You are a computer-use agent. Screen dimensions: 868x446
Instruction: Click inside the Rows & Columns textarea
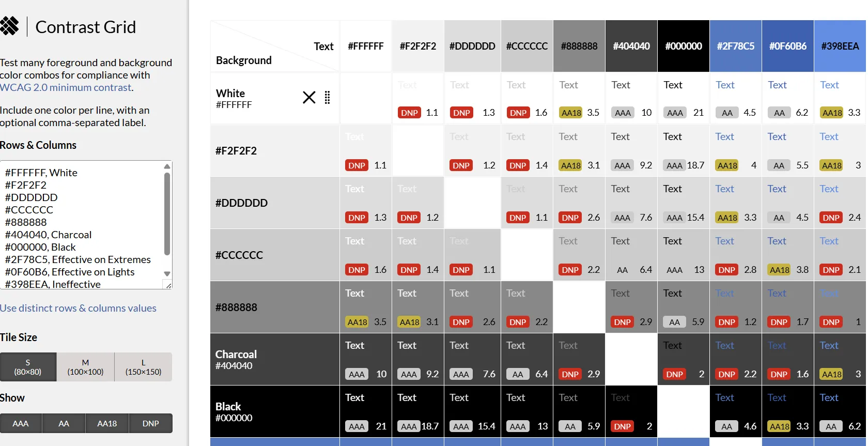coord(82,225)
